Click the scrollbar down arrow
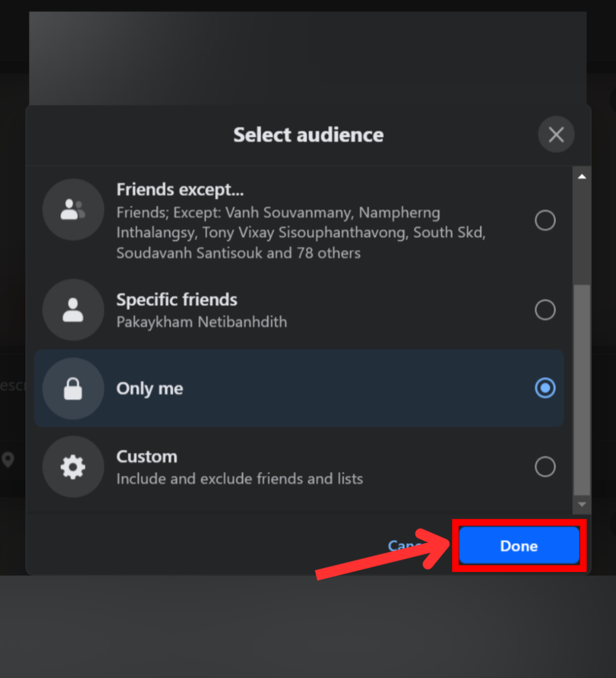The height and width of the screenshot is (678, 616). (x=581, y=505)
